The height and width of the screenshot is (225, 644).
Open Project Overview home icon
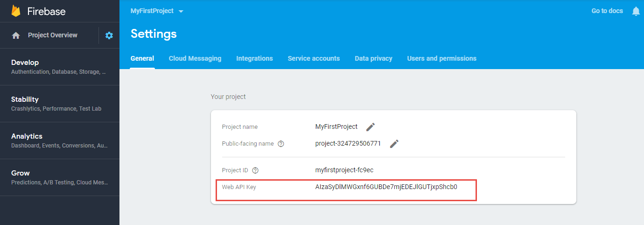pyautogui.click(x=16, y=35)
